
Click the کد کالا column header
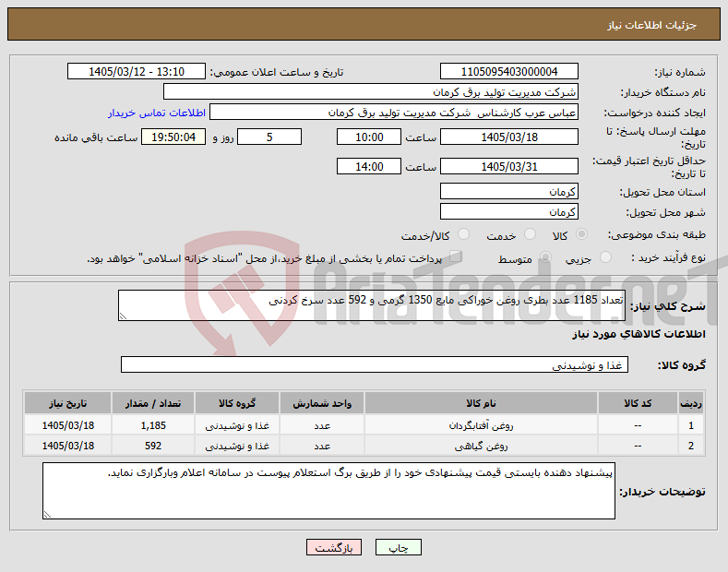pos(638,403)
